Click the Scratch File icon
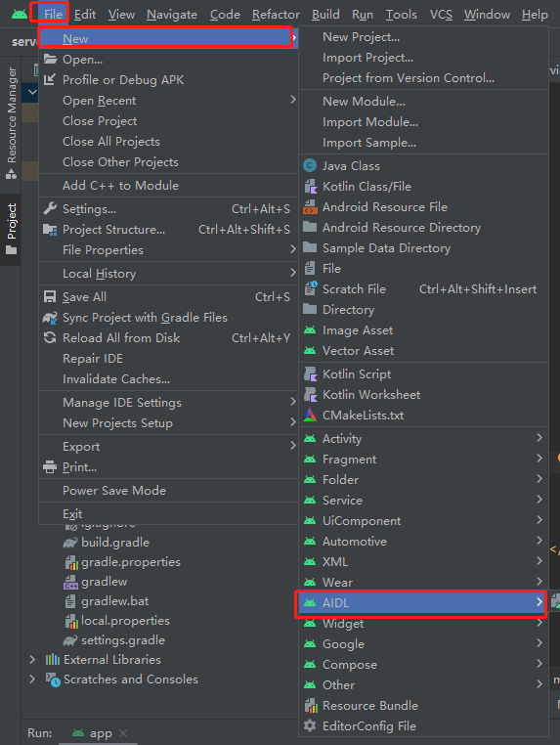This screenshot has width=560, height=745. [x=310, y=288]
